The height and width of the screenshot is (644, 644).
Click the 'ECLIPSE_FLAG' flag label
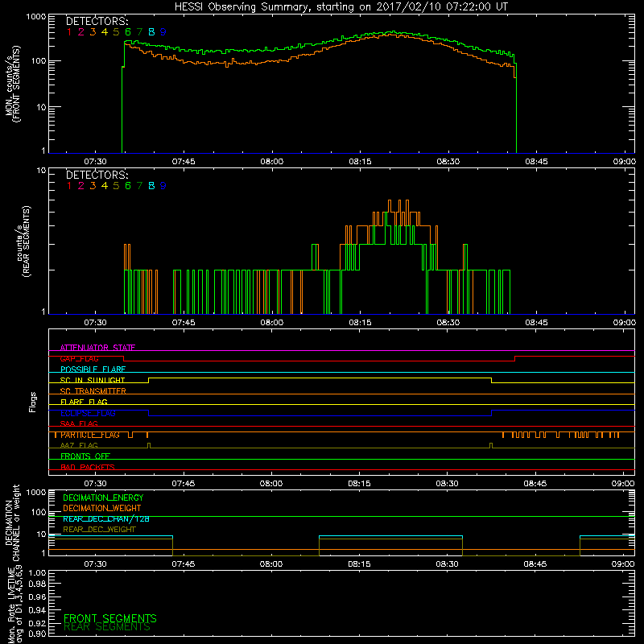point(88,413)
